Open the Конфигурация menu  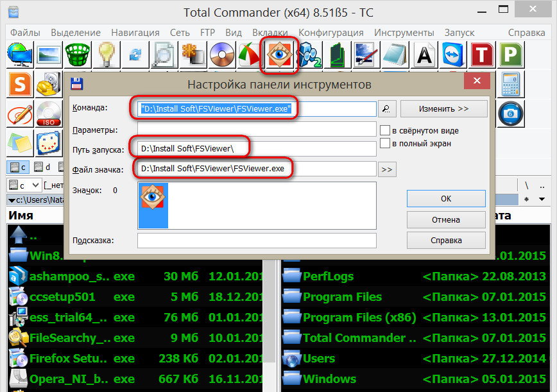click(x=330, y=33)
